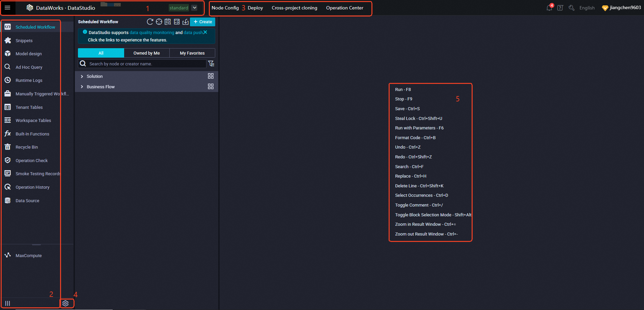Screen dimensions: 644x310
Task: Expand the Business Flow tree node
Action: click(82, 87)
